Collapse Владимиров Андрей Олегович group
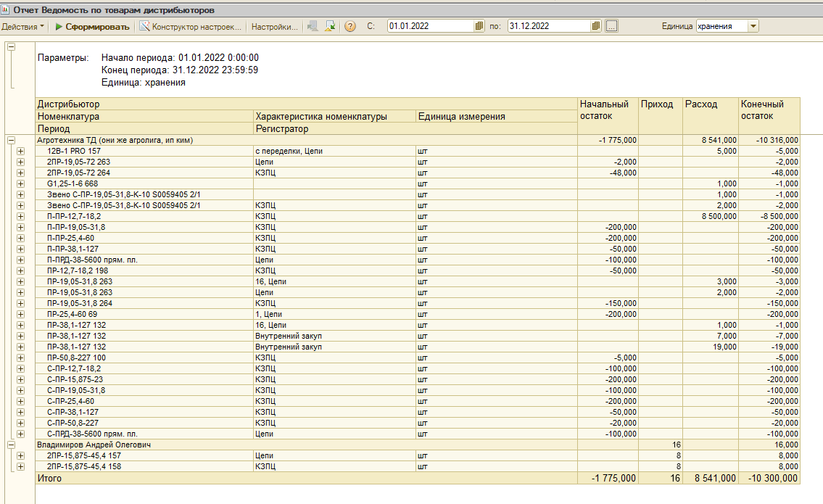 click(x=11, y=445)
